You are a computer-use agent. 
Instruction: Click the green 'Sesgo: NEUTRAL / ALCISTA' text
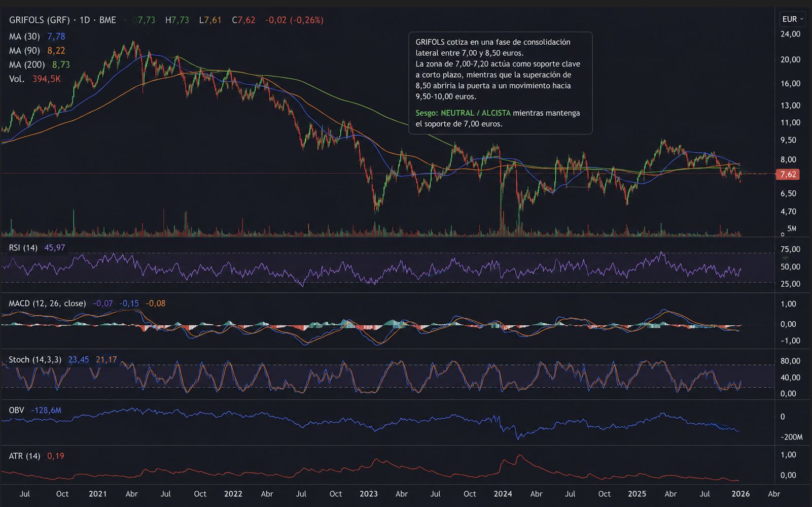pos(463,113)
